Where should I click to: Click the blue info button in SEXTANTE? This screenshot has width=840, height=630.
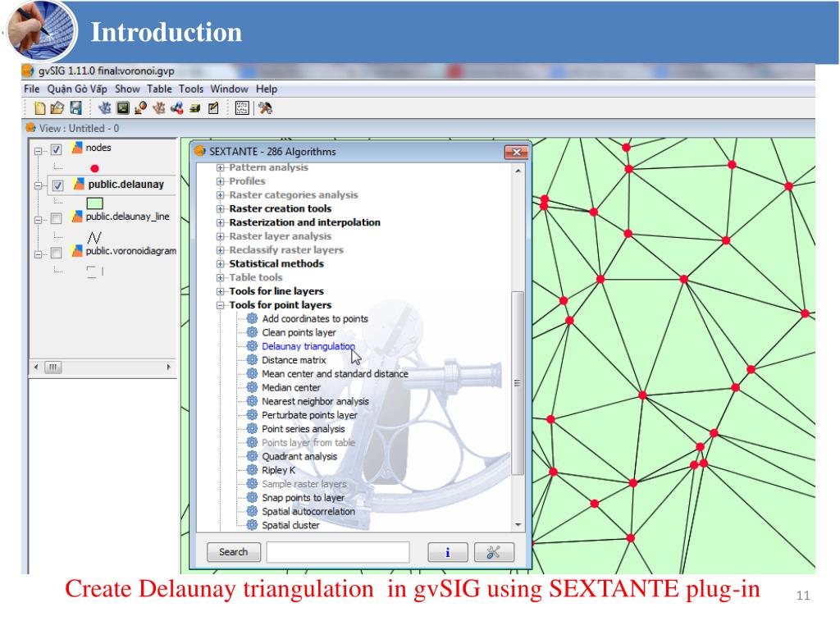click(x=448, y=552)
